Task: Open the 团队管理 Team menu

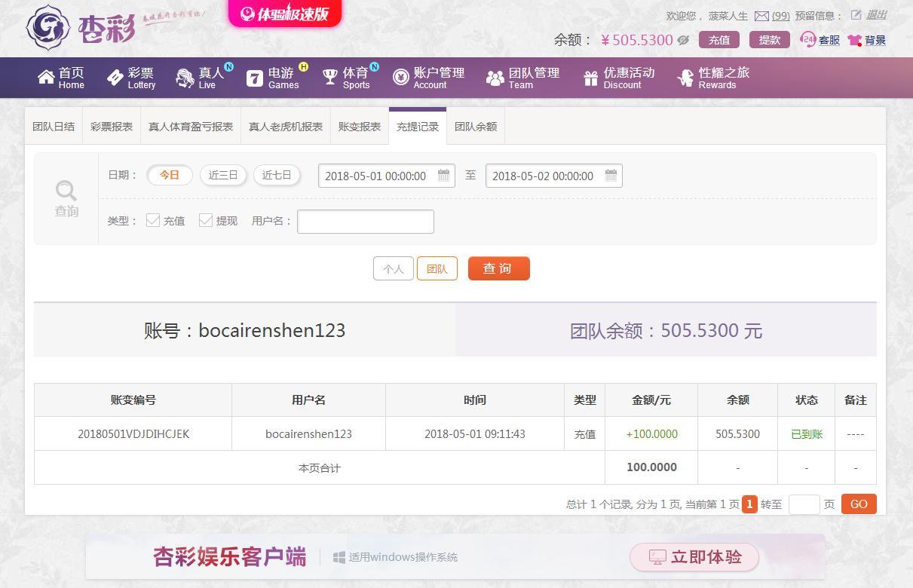Action: [x=522, y=78]
